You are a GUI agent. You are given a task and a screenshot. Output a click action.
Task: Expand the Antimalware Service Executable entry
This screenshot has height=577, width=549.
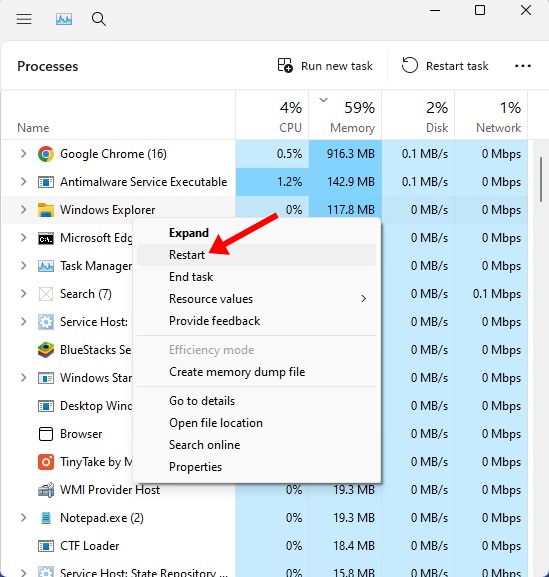click(23, 181)
